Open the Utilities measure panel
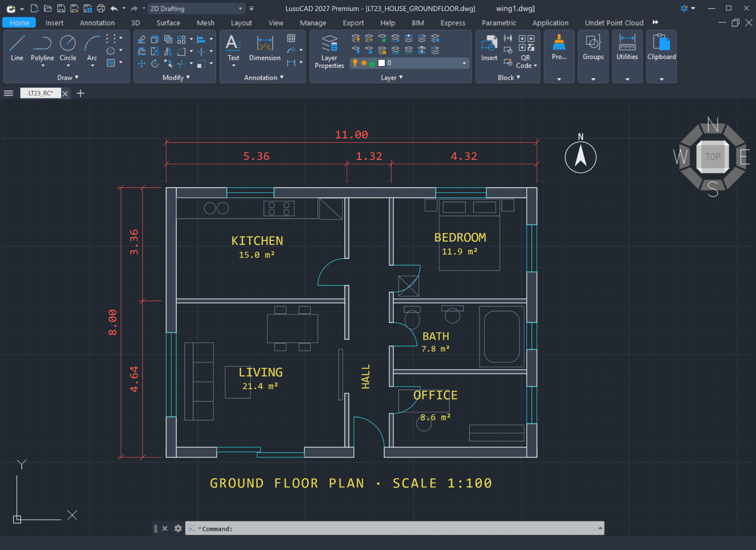The width and height of the screenshot is (756, 550). click(x=627, y=48)
